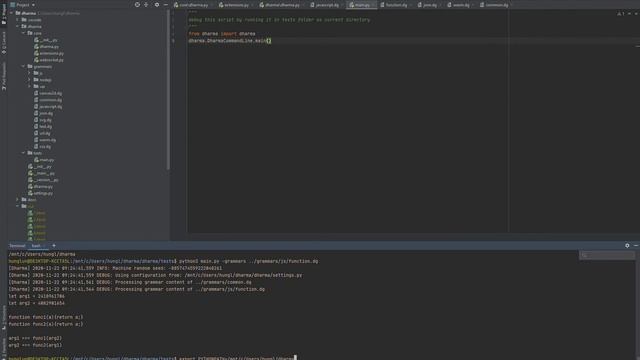Click the docs folder icon in tree
The width and height of the screenshot is (640, 360).
[x=24, y=200]
